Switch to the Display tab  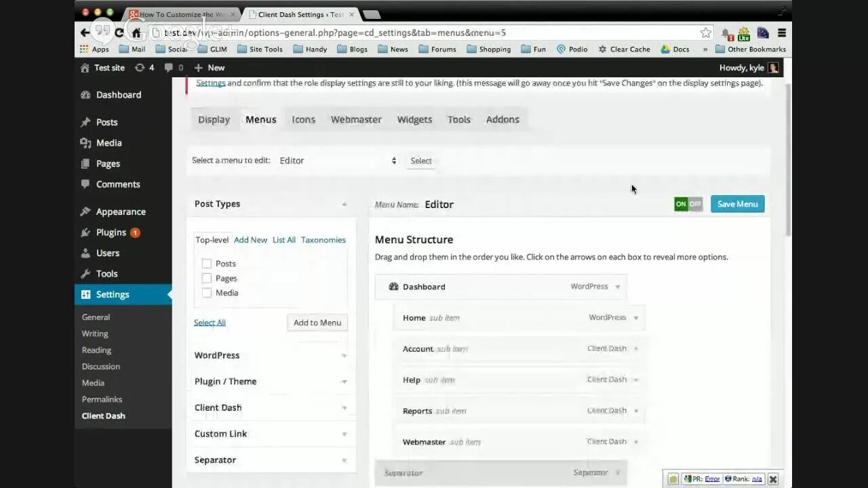coord(214,119)
